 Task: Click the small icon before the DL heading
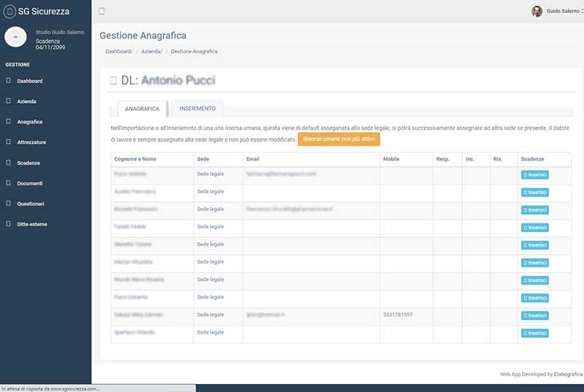[x=113, y=80]
